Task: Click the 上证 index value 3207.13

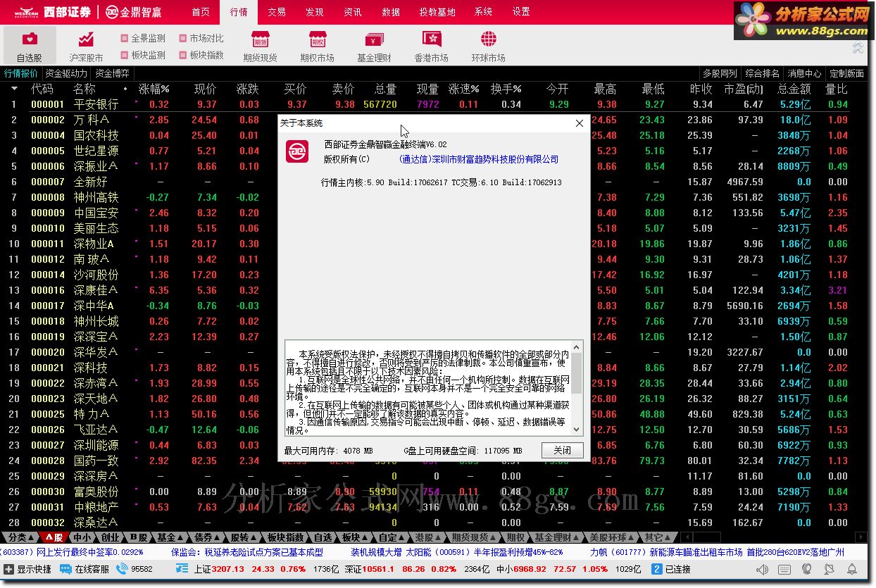Action: click(x=227, y=569)
